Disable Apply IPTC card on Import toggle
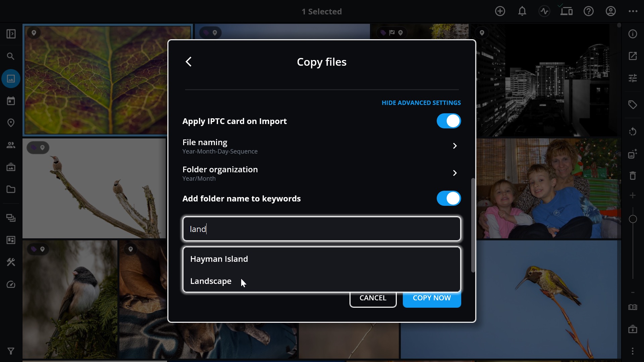The image size is (644, 362). click(449, 121)
